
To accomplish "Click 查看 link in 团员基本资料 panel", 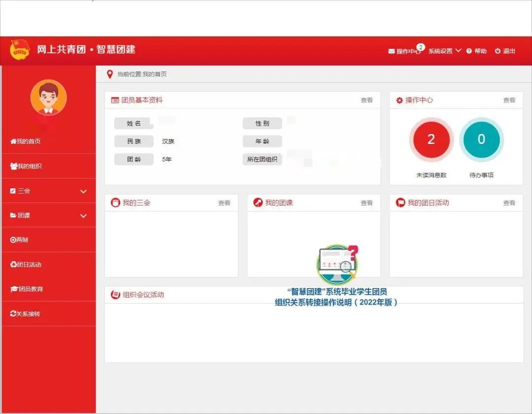I will (366, 101).
